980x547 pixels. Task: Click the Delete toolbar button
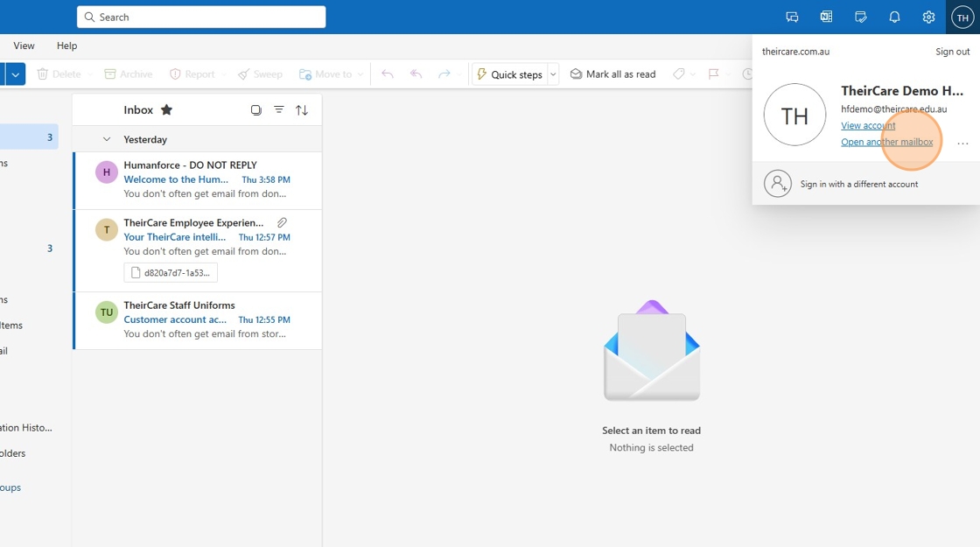pos(59,74)
